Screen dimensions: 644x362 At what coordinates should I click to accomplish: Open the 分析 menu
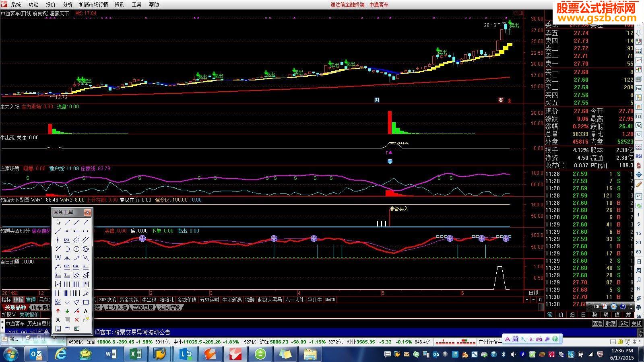(68, 4)
